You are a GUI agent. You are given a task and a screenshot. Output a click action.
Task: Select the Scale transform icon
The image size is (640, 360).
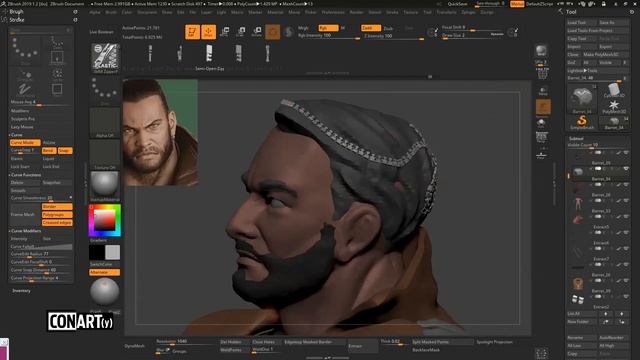pos(241,32)
